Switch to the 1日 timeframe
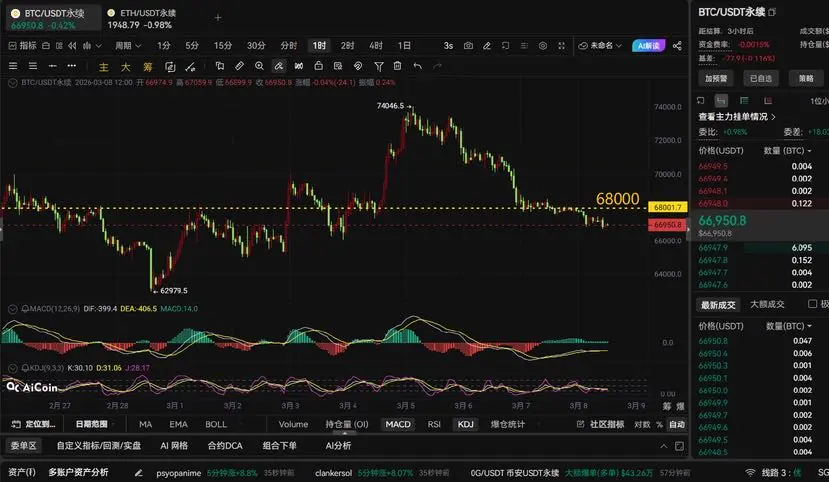This screenshot has width=829, height=482. (x=404, y=46)
